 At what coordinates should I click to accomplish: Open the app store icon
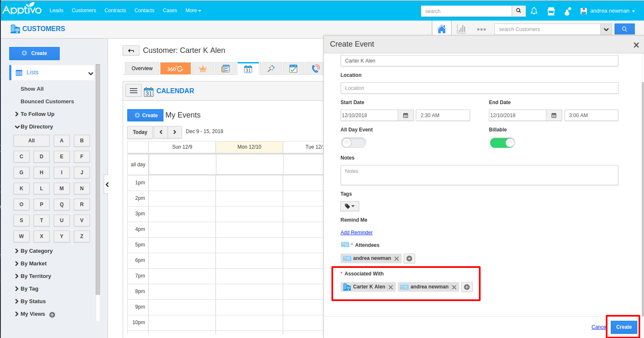tap(551, 11)
